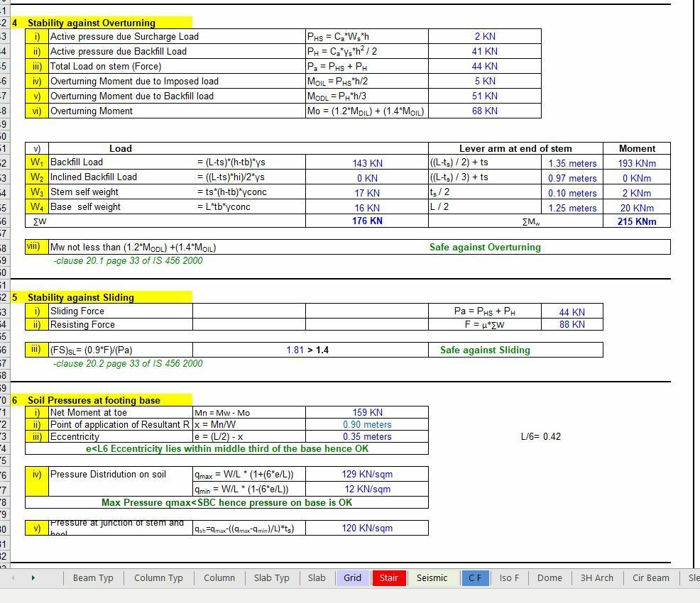Open the Slab Typ sheet tab

tap(271, 578)
